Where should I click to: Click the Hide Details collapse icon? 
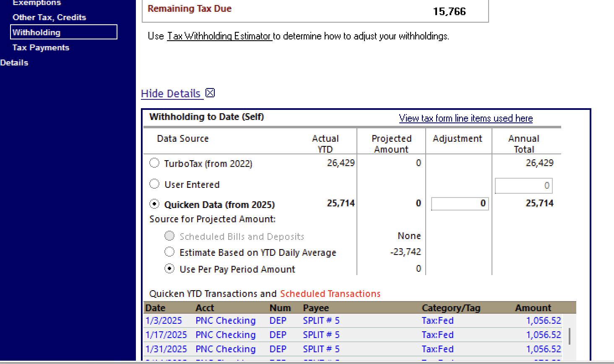click(x=210, y=93)
